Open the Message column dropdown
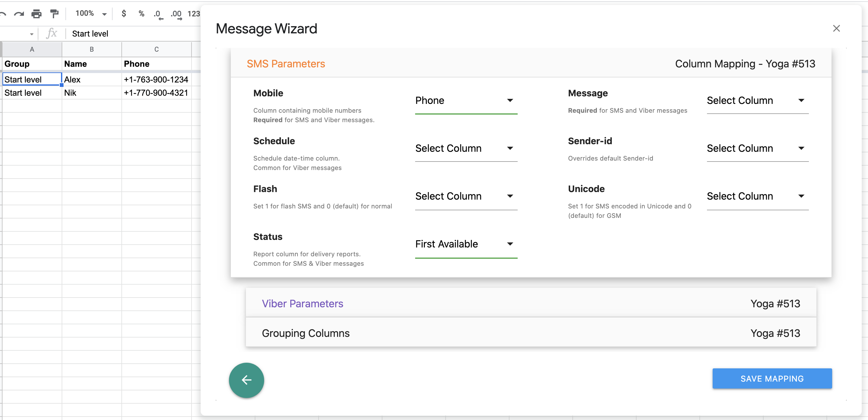868x420 pixels. [757, 100]
